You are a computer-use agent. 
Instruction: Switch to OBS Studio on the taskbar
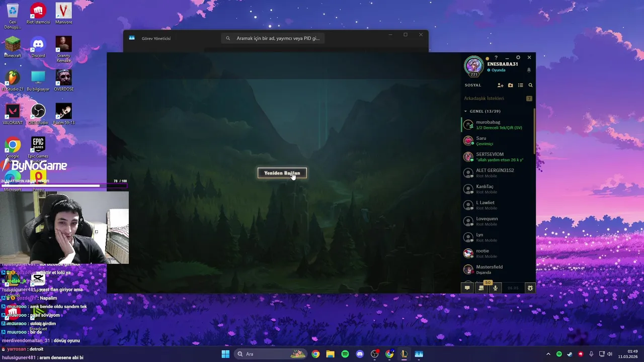tap(374, 354)
